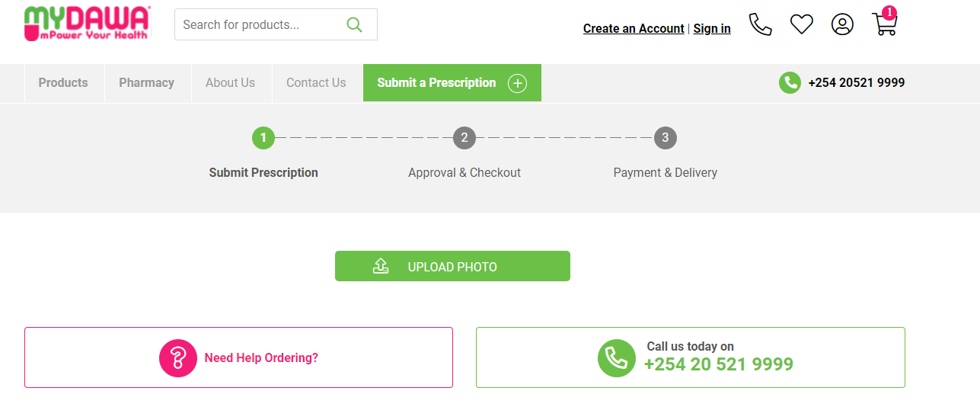This screenshot has width=980, height=420.
Task: Open the Products menu
Action: 63,83
